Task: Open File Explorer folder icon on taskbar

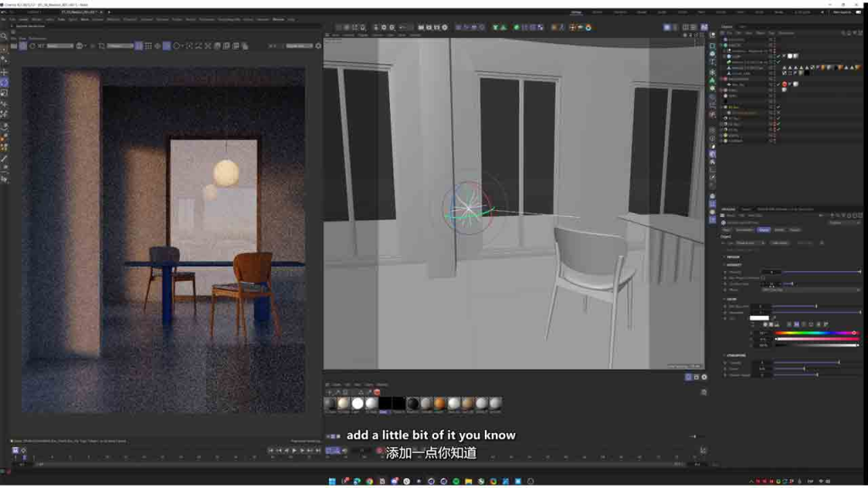Action: tap(468, 481)
